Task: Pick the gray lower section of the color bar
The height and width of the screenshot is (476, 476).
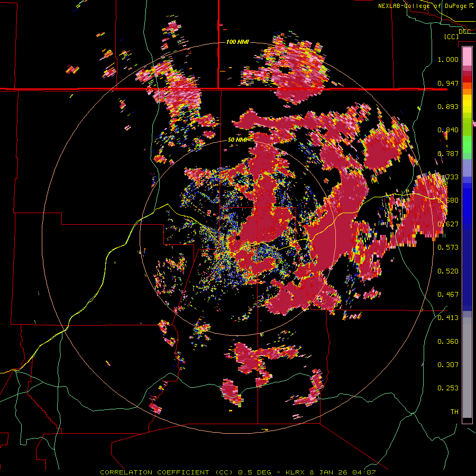Action: pyautogui.click(x=467, y=368)
